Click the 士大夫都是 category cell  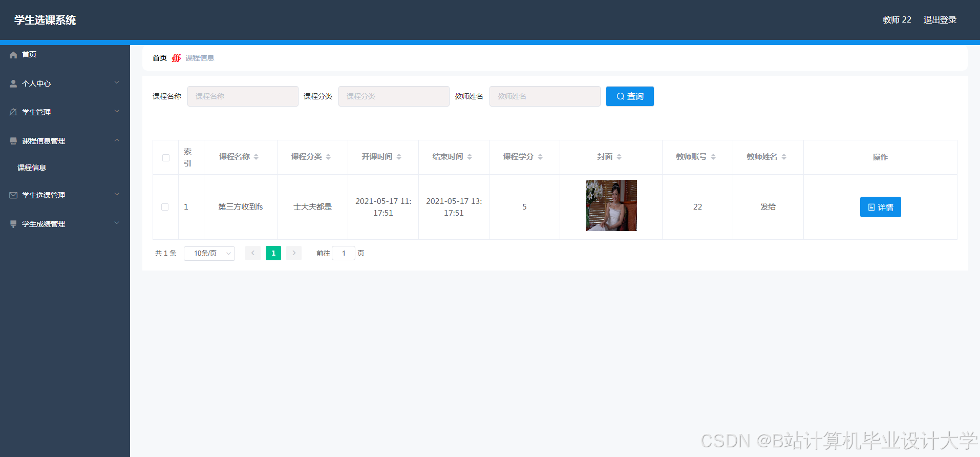(312, 207)
